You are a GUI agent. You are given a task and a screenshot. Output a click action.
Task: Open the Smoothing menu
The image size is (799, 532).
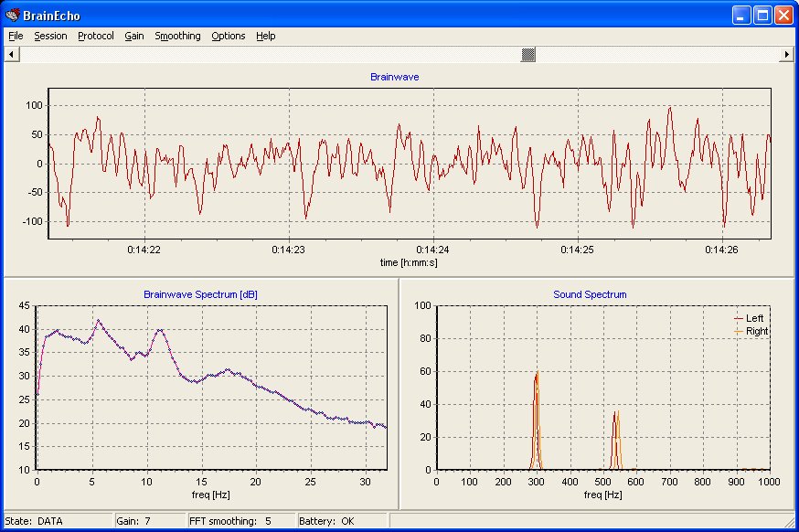point(177,36)
